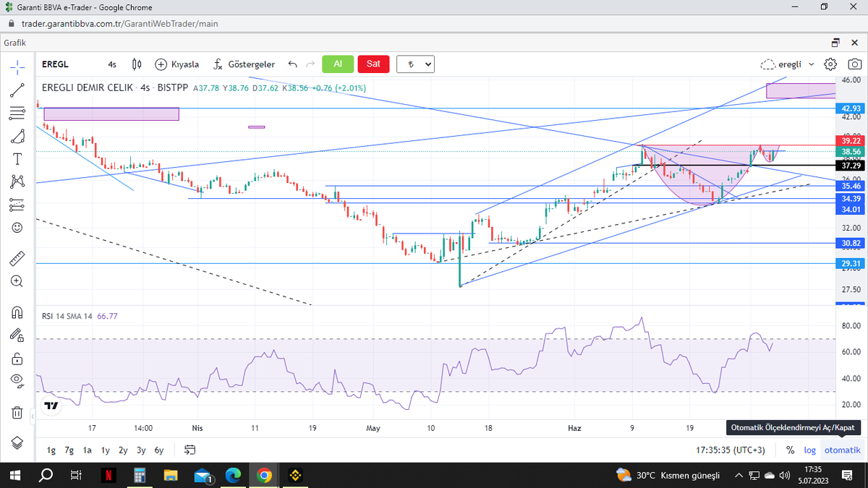Open the eregli saved layout dropdown
Viewport: 868px width, 488px height.
coord(787,64)
